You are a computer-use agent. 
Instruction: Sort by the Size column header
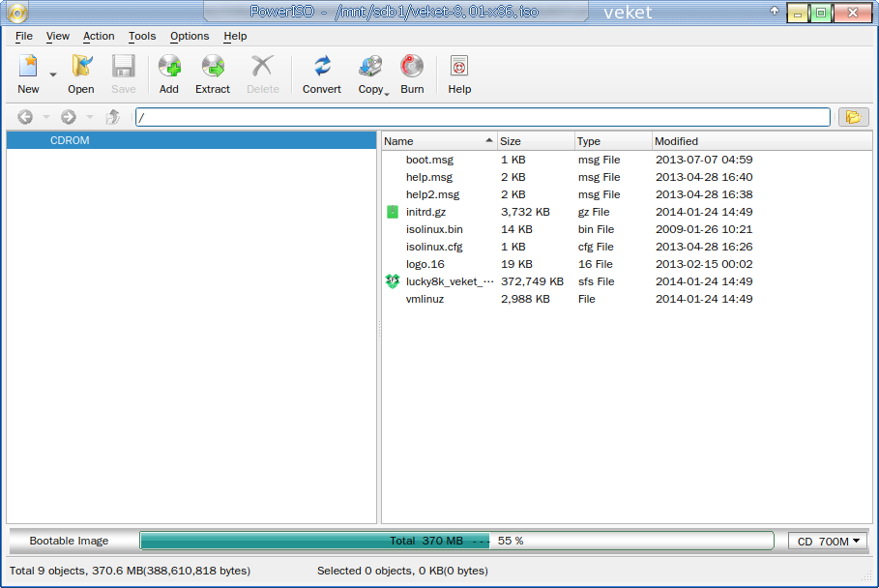click(536, 141)
